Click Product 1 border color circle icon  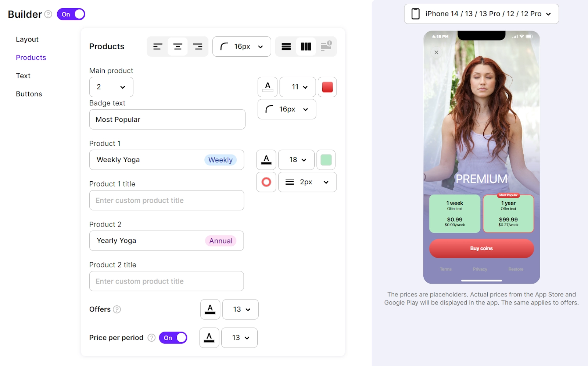tap(266, 182)
